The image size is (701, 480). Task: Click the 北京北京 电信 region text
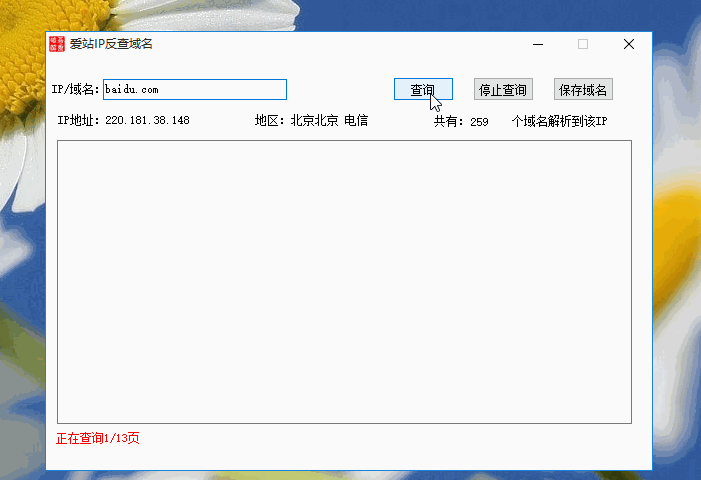pyautogui.click(x=329, y=120)
